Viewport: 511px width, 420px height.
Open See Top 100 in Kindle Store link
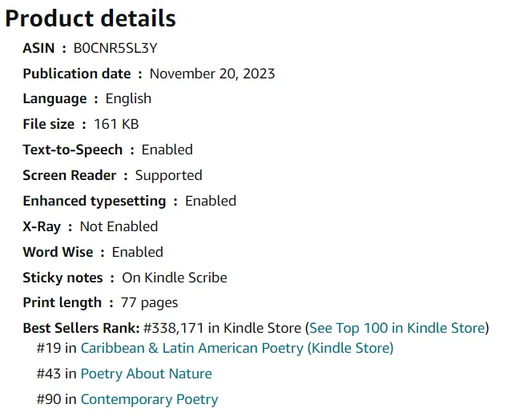(x=397, y=328)
